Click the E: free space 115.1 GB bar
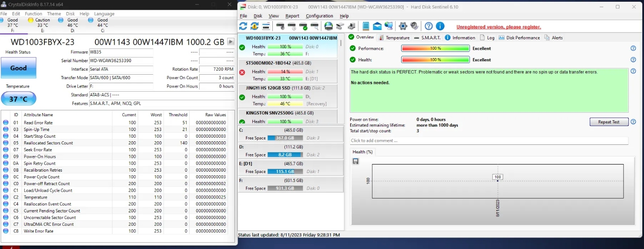 pos(285,172)
